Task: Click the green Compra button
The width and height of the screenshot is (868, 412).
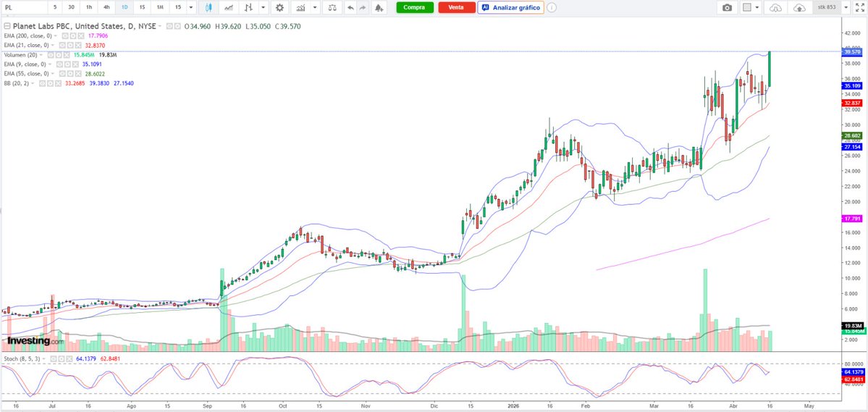Action: [x=415, y=8]
